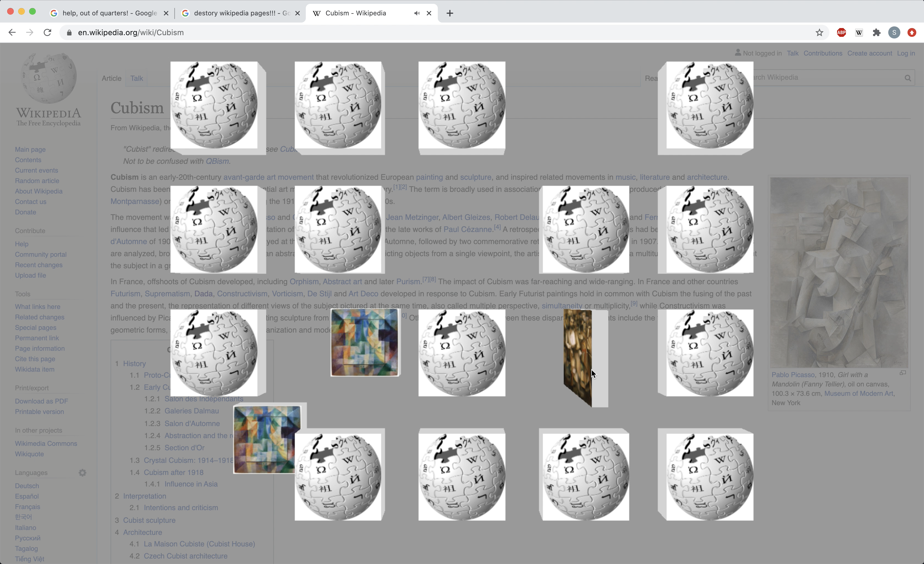Click the red Chrome update icon
The image size is (924, 564).
point(912,33)
